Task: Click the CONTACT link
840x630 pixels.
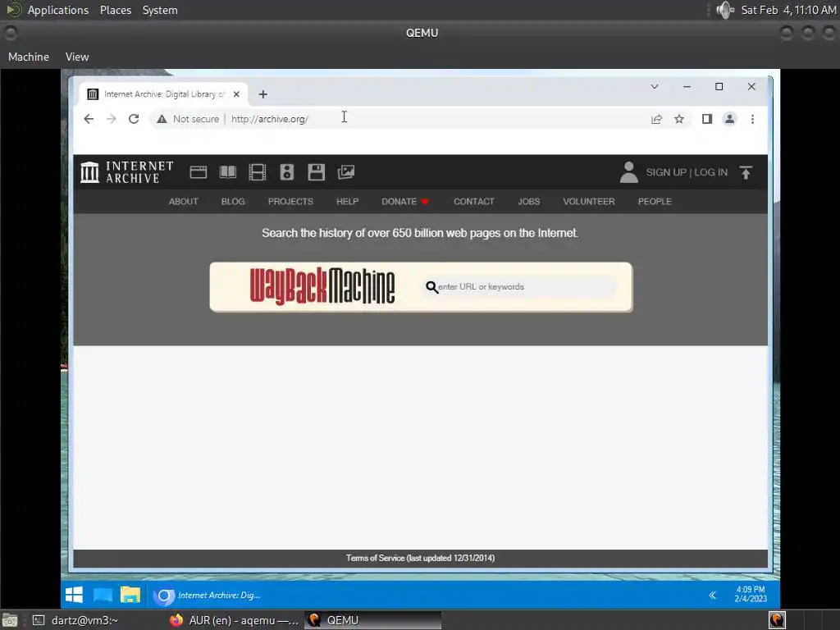Action: (473, 202)
